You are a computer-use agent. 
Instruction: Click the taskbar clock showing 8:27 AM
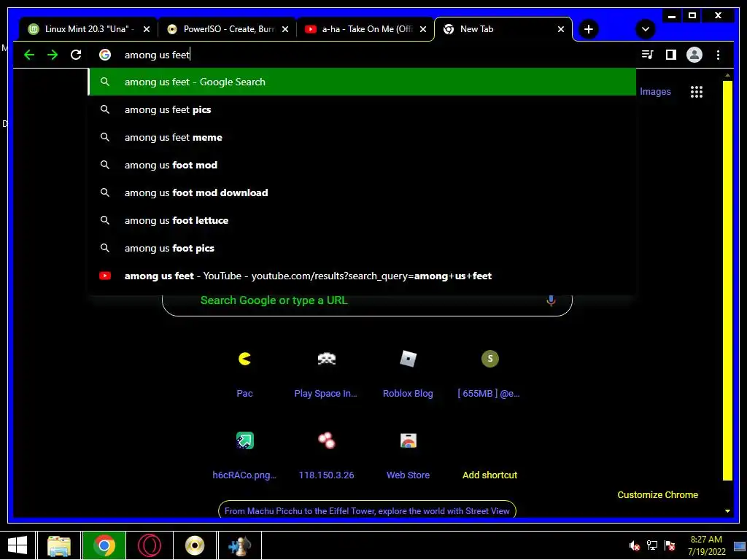pyautogui.click(x=706, y=545)
